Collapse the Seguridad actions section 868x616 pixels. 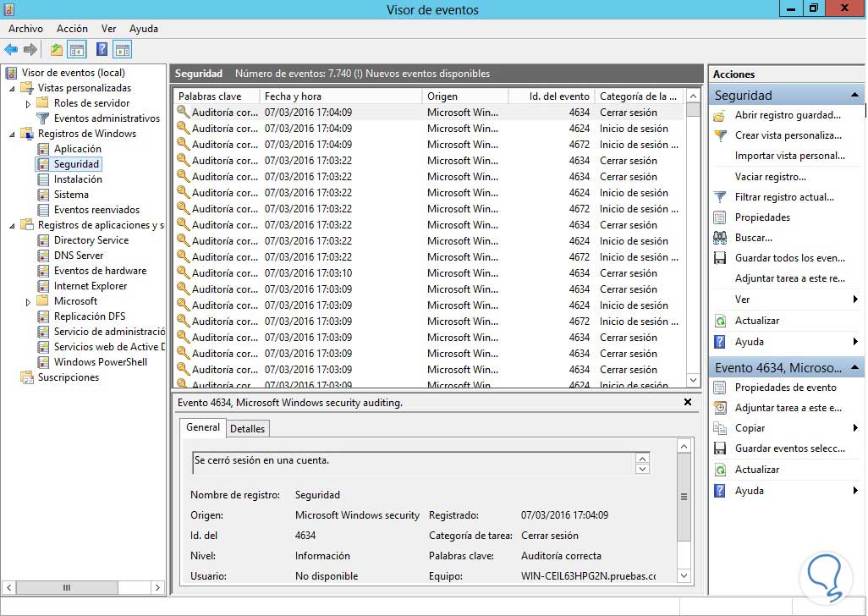click(x=854, y=96)
